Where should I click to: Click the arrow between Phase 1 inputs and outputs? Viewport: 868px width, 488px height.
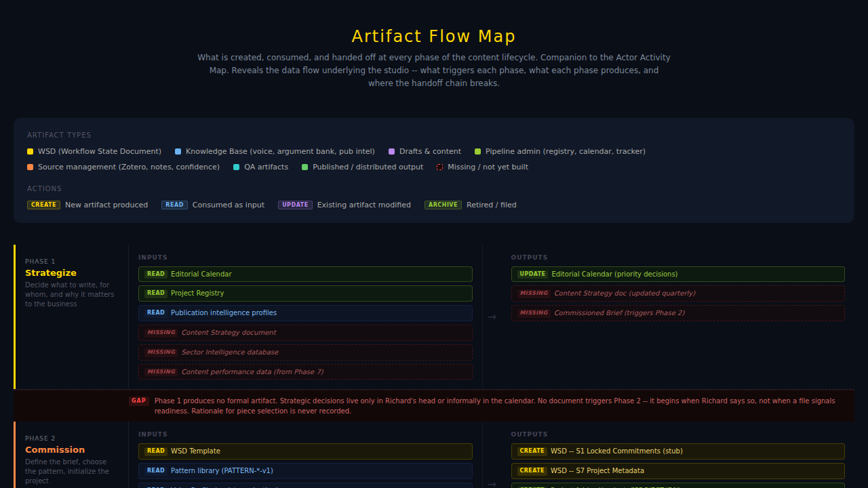pos(492,317)
